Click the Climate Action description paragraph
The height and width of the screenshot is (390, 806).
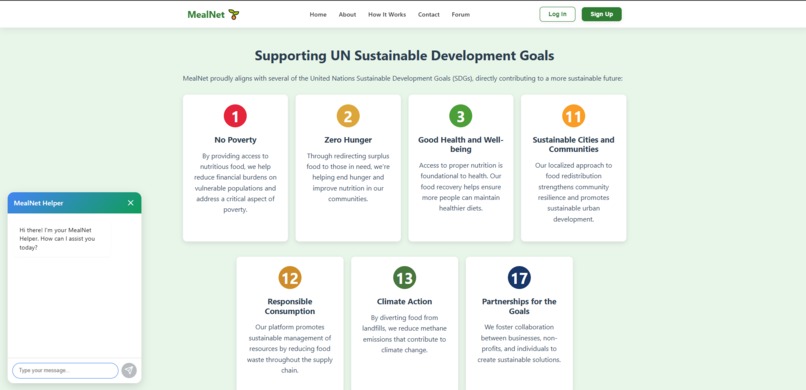(405, 334)
